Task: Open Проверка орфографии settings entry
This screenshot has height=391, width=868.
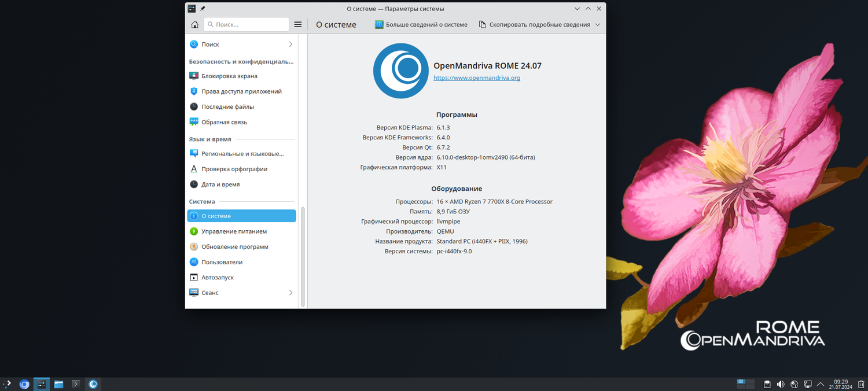Action: (x=241, y=169)
